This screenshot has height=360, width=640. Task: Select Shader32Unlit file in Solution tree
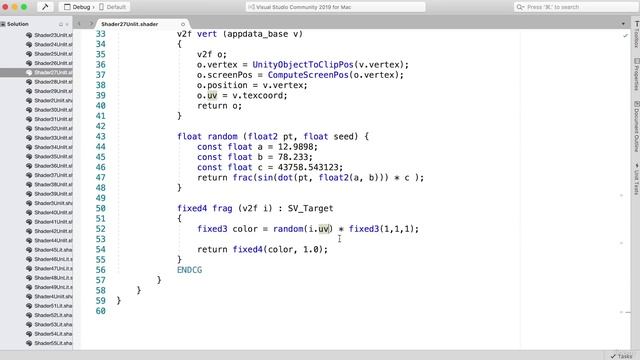coord(49,129)
